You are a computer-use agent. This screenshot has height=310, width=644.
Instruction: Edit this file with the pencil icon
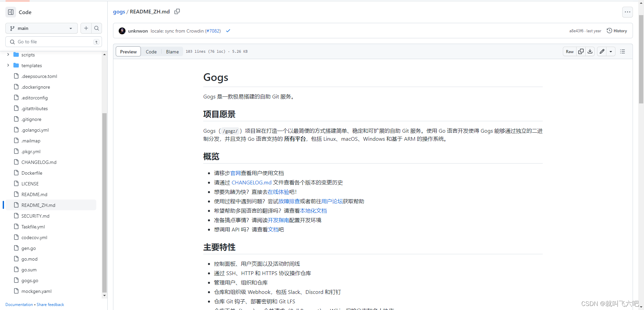click(602, 51)
